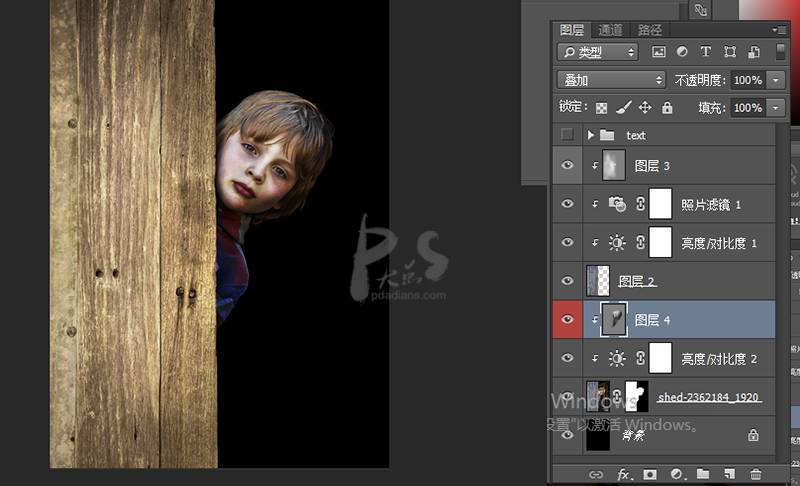Create a new layer icon
Image resolution: width=800 pixels, height=486 pixels.
[729, 474]
